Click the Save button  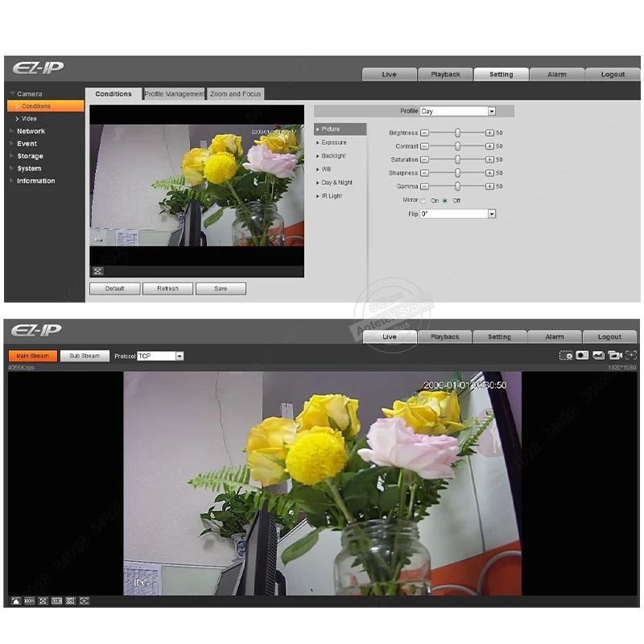click(221, 289)
